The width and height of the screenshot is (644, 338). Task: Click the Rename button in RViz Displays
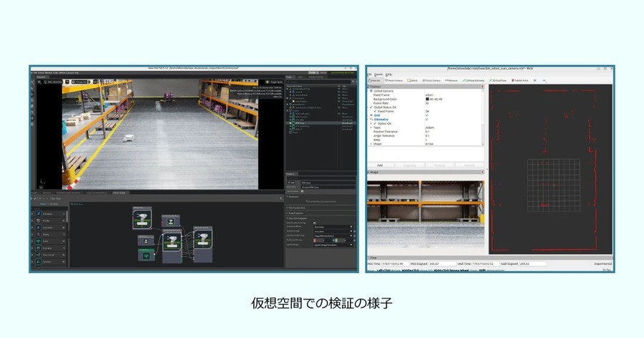(469, 165)
